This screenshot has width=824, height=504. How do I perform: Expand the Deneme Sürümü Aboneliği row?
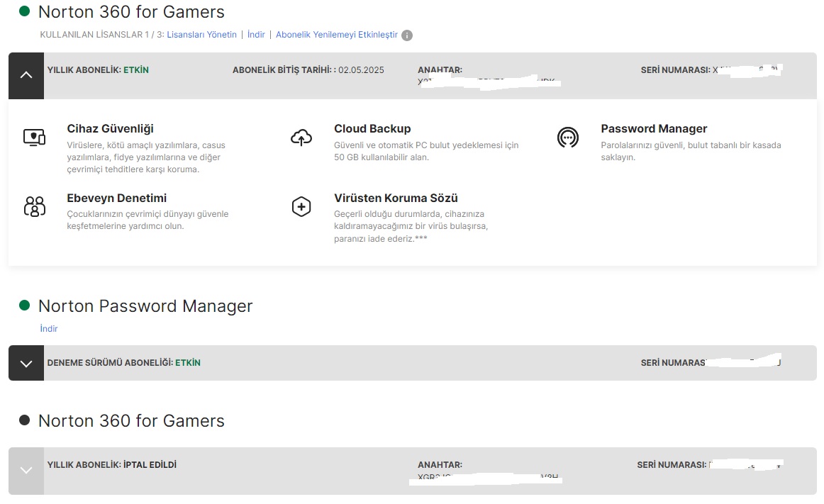tap(26, 363)
